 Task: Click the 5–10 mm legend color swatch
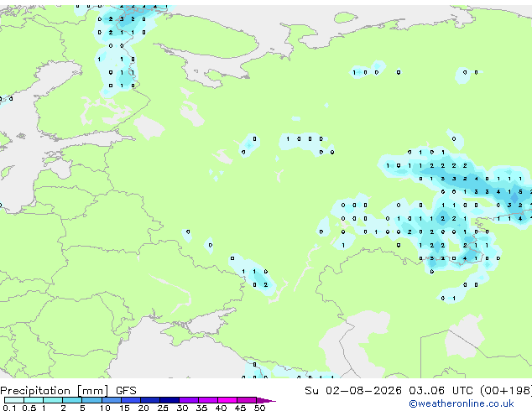[x=92, y=400]
